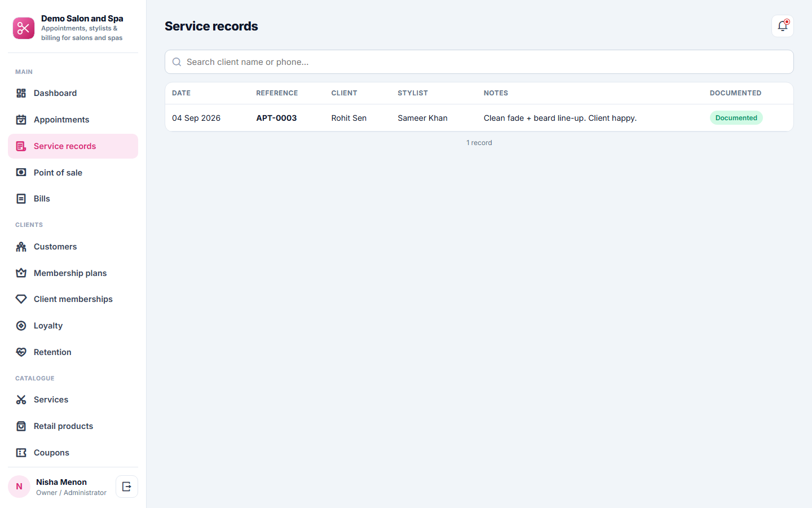Navigate to Customers
This screenshot has height=508, width=812.
click(x=73, y=247)
